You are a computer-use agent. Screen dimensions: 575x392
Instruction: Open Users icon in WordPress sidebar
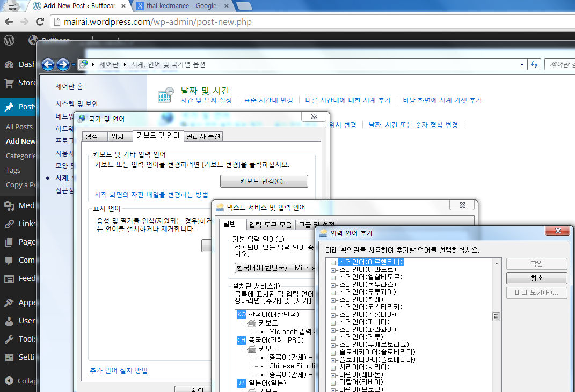point(9,321)
